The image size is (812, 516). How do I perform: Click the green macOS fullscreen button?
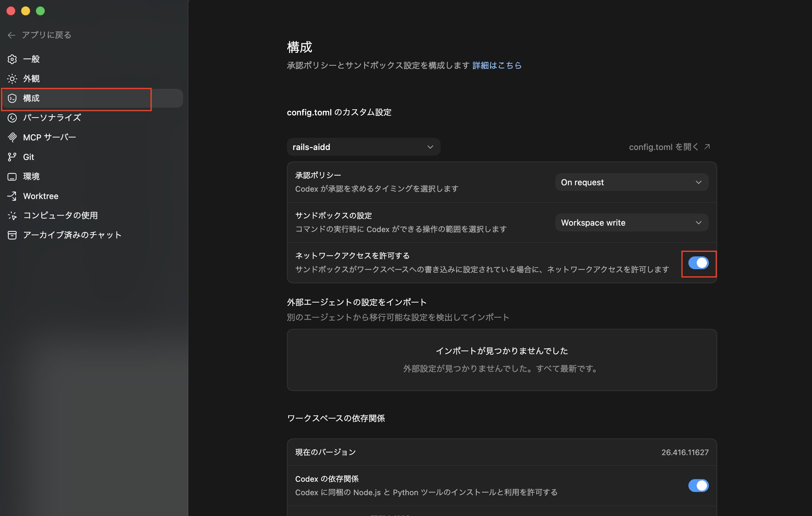[x=40, y=11]
